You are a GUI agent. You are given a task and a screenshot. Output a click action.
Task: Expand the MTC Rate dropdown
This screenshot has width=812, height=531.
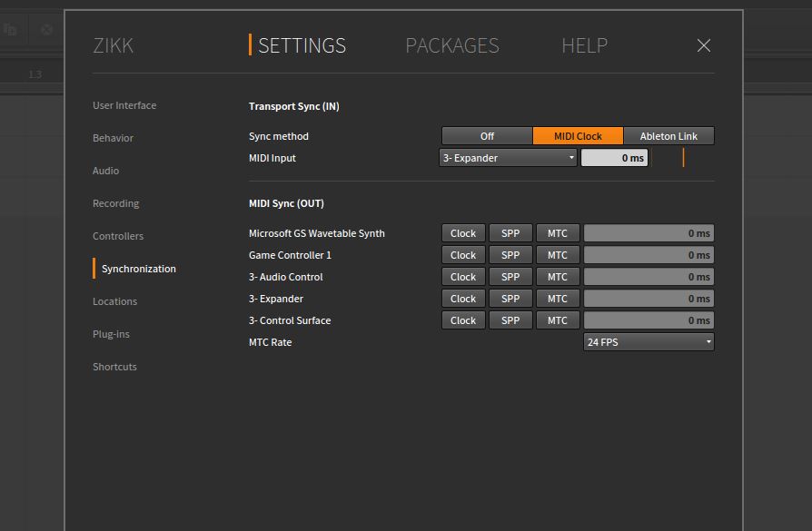point(649,342)
